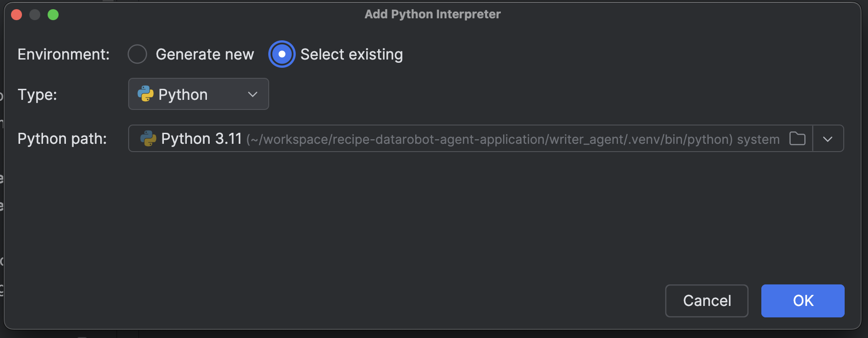Click the Select existing option label

pos(351,55)
